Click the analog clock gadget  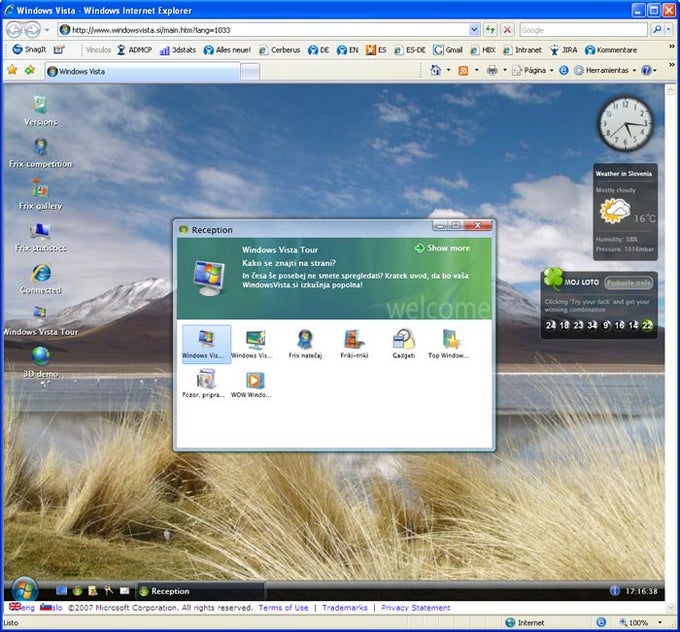coord(625,124)
